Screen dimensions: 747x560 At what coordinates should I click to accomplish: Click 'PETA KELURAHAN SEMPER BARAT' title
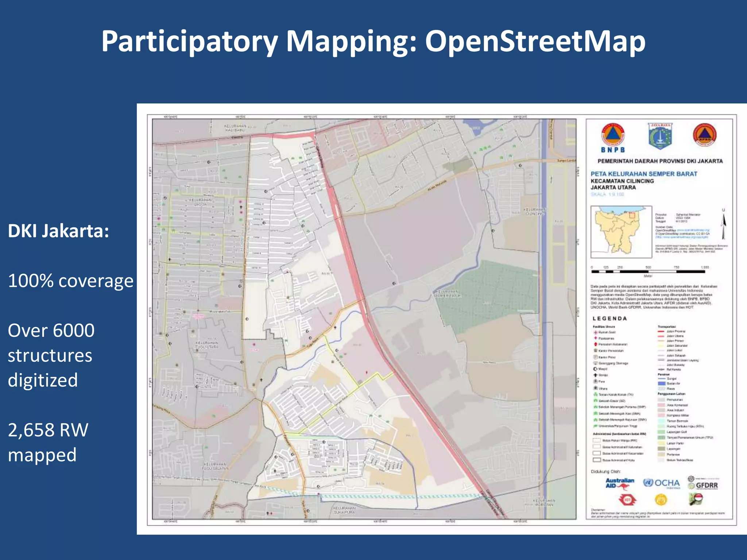pyautogui.click(x=644, y=174)
